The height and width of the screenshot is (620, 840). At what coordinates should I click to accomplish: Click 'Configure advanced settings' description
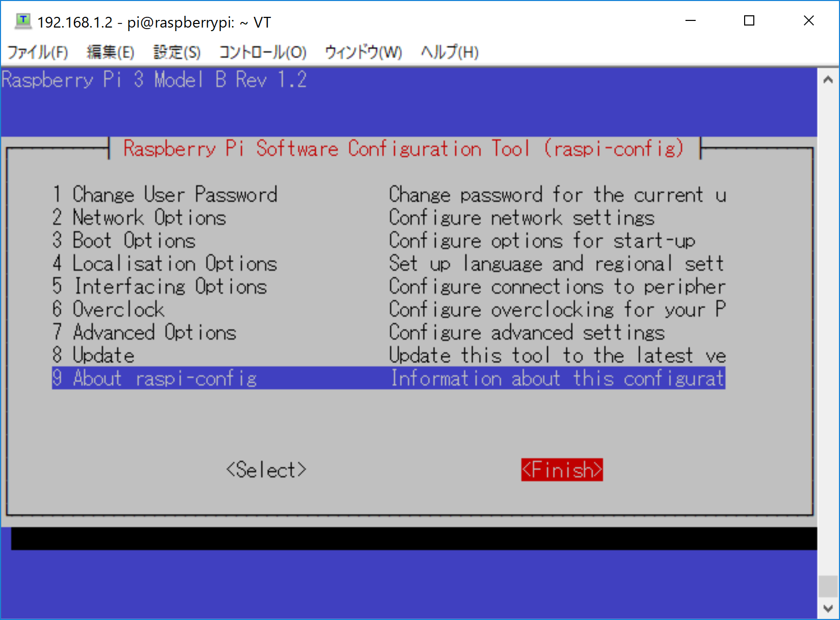click(x=527, y=332)
